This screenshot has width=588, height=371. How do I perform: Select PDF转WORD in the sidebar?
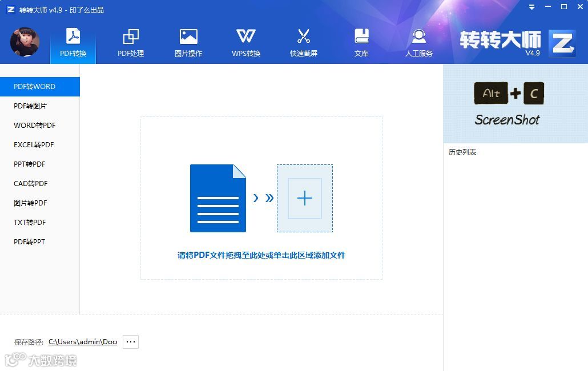click(x=40, y=87)
